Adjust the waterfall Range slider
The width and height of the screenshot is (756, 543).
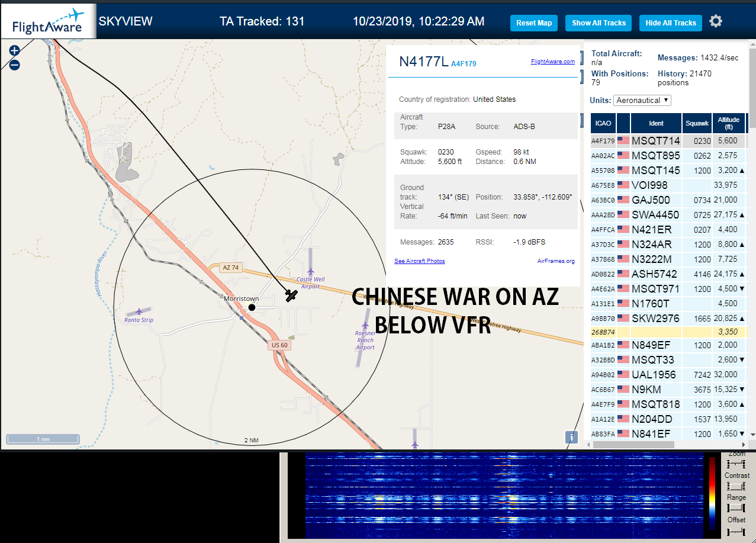tap(736, 508)
